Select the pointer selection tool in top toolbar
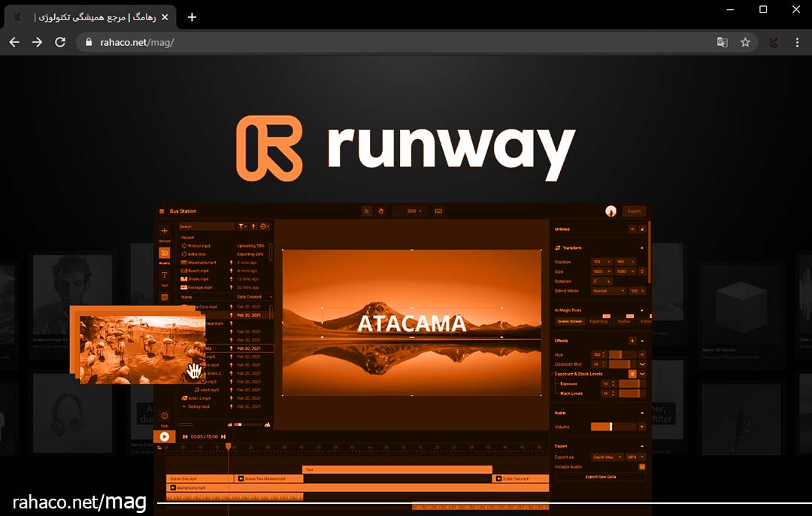 367,211
